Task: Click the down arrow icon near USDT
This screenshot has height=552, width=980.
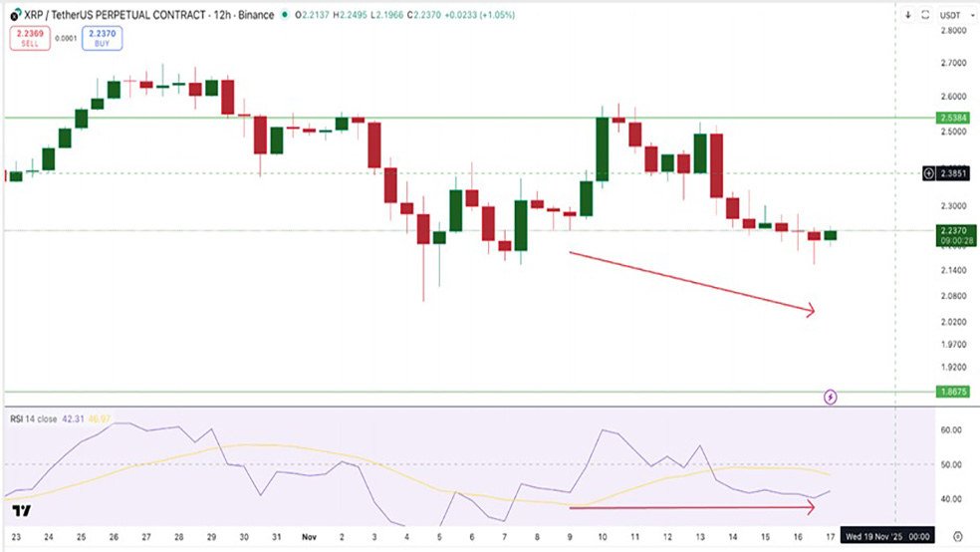Action: [x=907, y=15]
